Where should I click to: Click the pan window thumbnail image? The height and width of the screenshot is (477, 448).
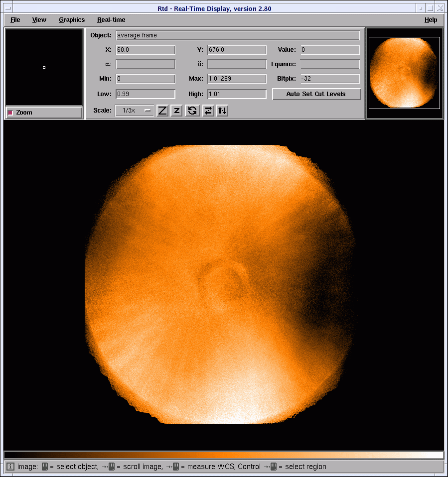(x=404, y=73)
